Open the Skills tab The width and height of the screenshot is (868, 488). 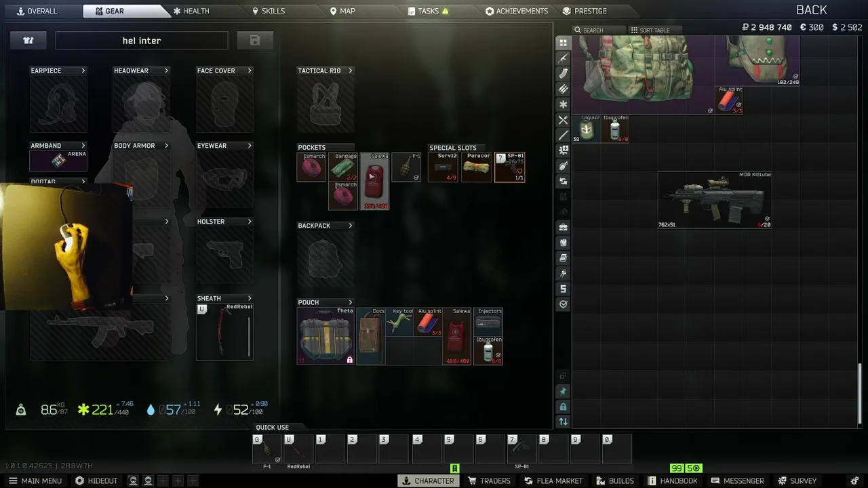click(x=269, y=11)
